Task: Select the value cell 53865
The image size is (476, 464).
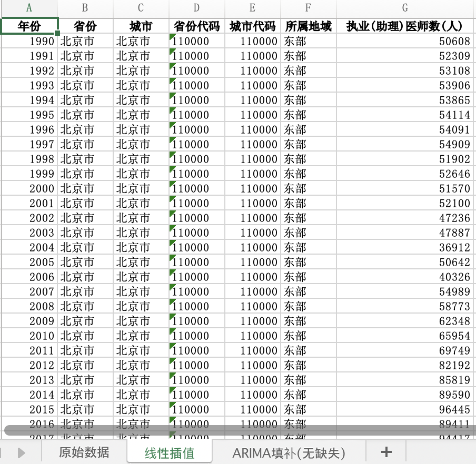Action: [x=405, y=100]
